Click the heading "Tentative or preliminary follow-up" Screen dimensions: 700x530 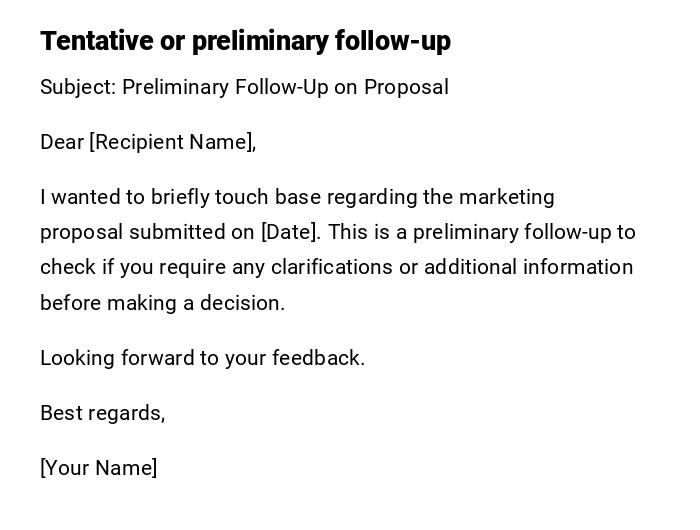coord(245,41)
